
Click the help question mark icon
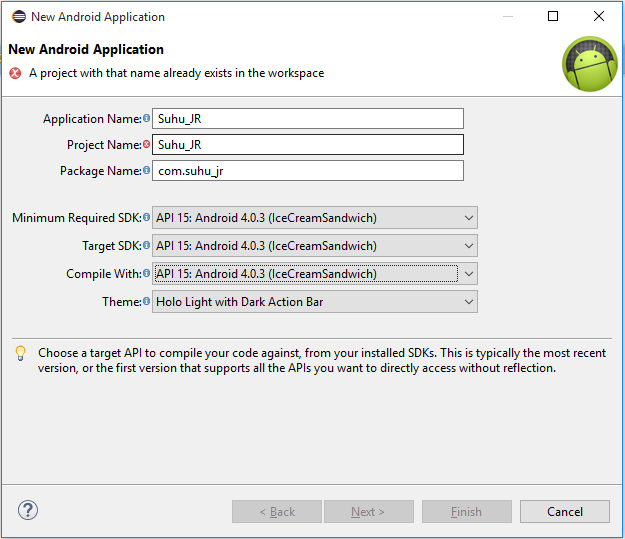27,511
